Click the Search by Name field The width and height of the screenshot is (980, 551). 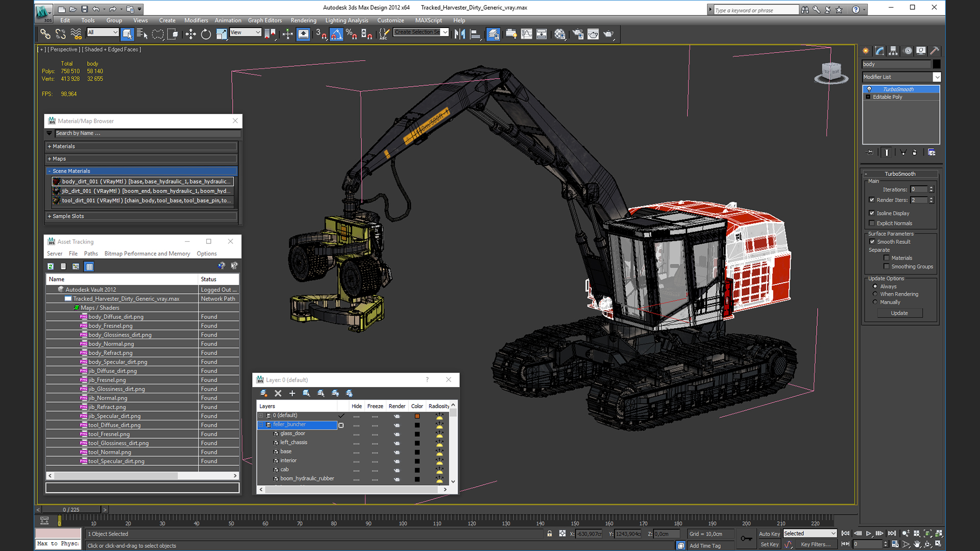point(147,133)
